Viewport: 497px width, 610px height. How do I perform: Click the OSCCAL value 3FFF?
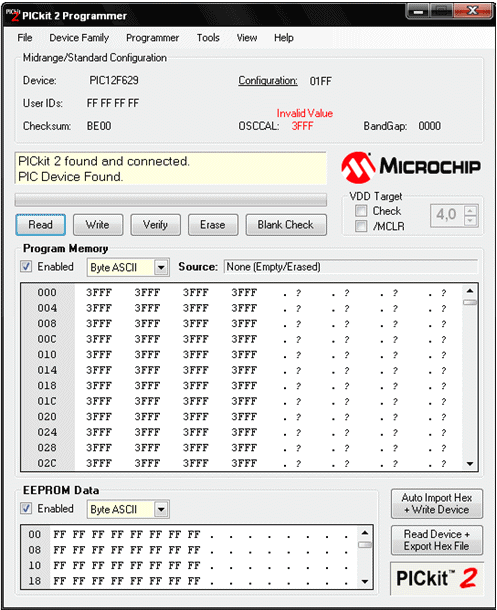click(303, 126)
